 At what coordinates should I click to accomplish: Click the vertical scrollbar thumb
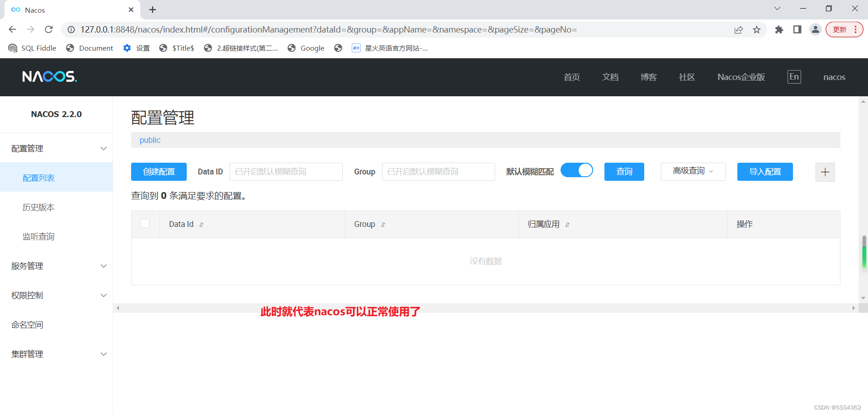(x=864, y=252)
